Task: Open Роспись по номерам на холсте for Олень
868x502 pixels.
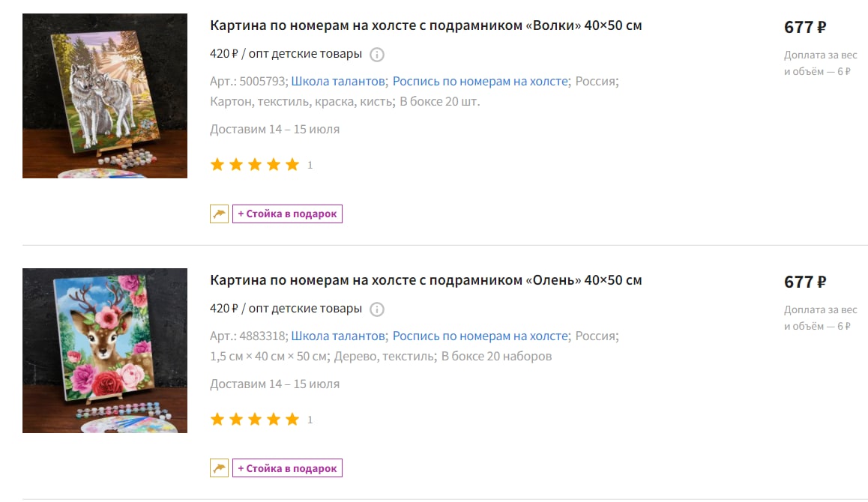Action: pos(480,336)
